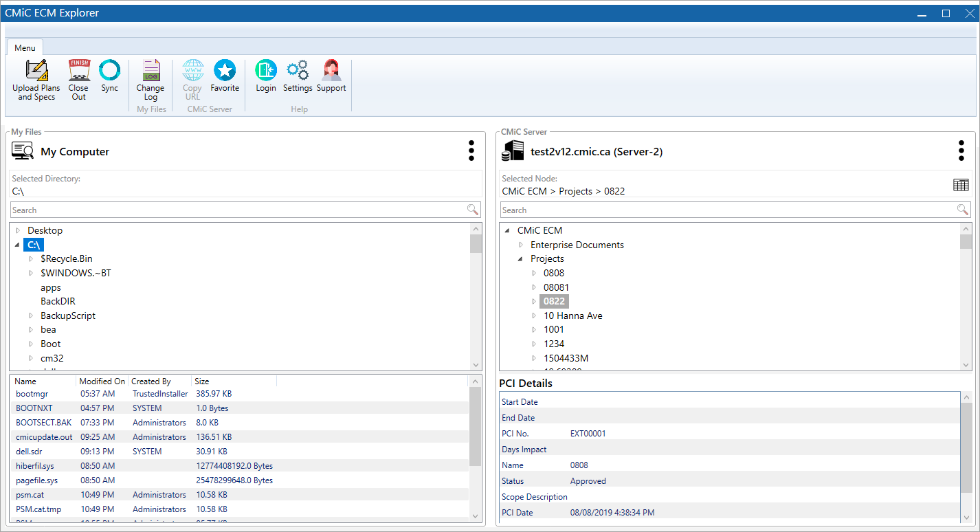
Task: Click the server building icon
Action: click(x=513, y=151)
